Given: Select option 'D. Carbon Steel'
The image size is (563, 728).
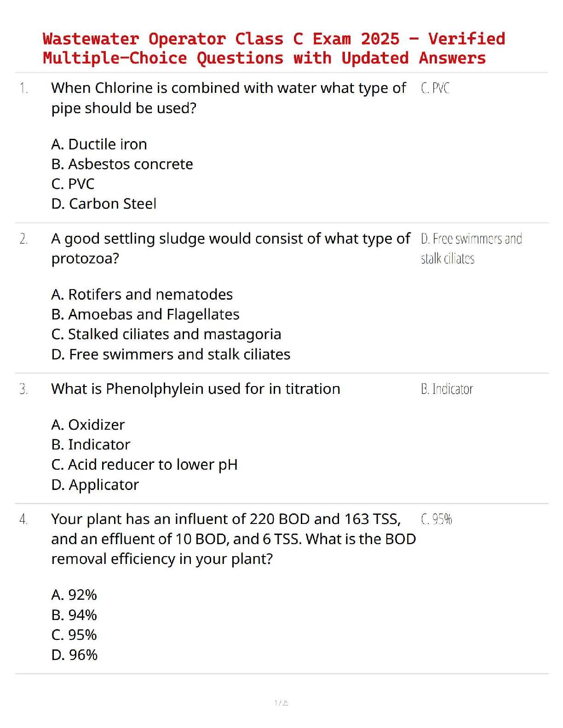Looking at the screenshot, I should click(x=103, y=204).
